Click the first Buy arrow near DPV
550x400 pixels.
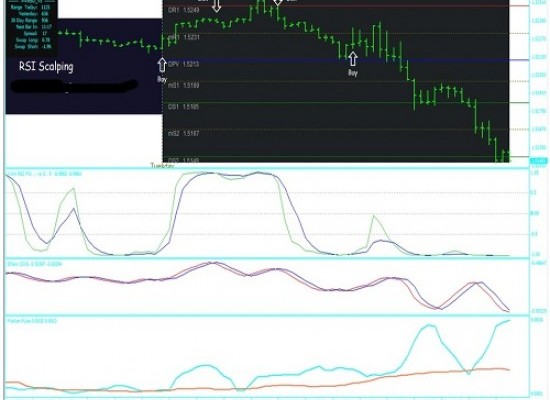coord(162,65)
